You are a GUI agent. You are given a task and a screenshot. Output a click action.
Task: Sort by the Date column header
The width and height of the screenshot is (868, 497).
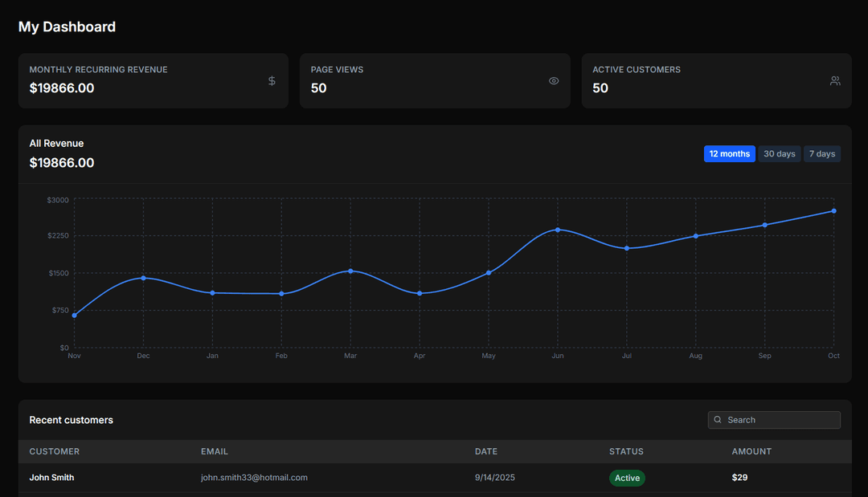pyautogui.click(x=486, y=451)
